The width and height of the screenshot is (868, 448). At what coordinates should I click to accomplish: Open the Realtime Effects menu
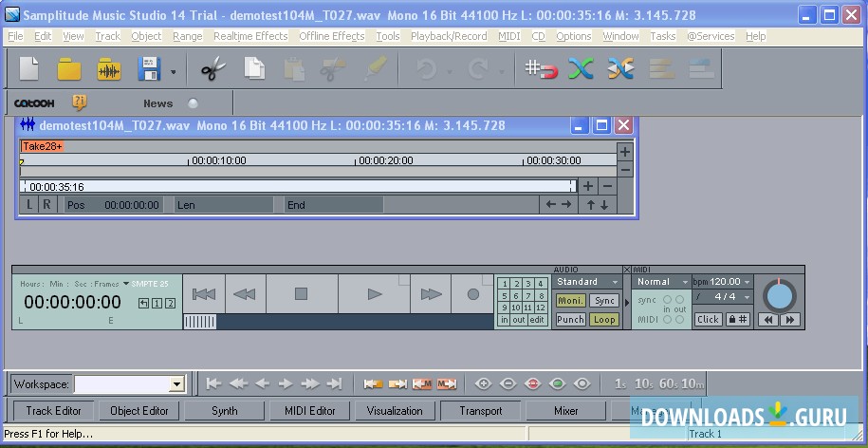250,36
